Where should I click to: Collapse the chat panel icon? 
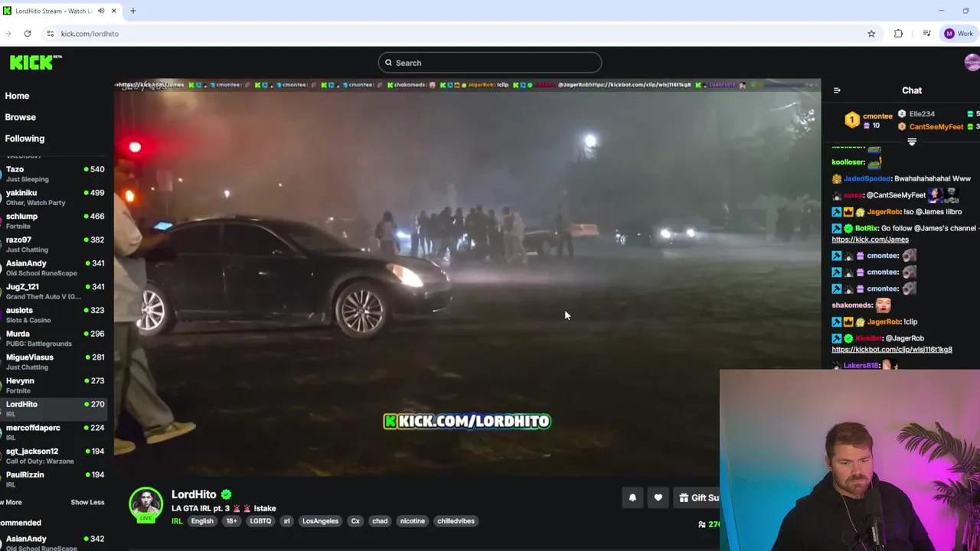[x=837, y=90]
